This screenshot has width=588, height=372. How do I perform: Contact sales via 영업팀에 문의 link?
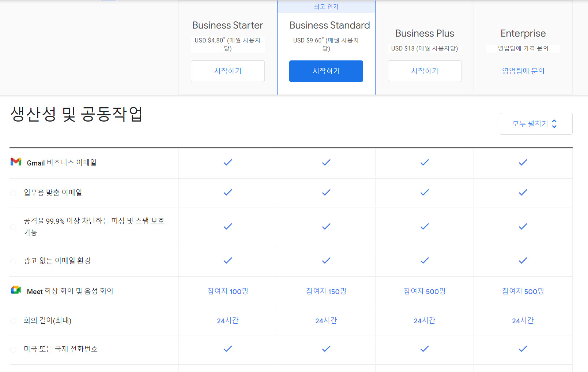point(523,71)
